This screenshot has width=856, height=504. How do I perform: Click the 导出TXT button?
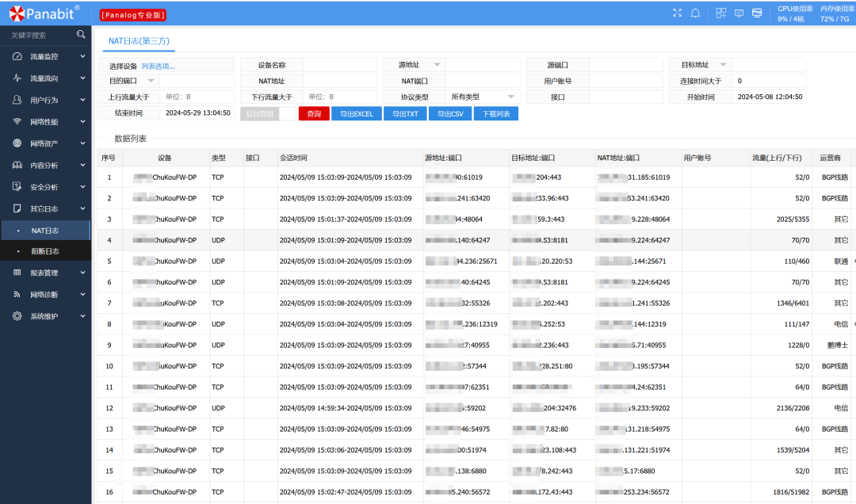[405, 113]
